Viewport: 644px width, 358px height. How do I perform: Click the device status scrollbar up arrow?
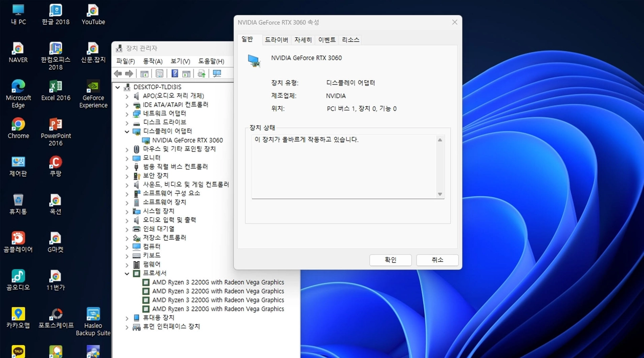(x=440, y=140)
